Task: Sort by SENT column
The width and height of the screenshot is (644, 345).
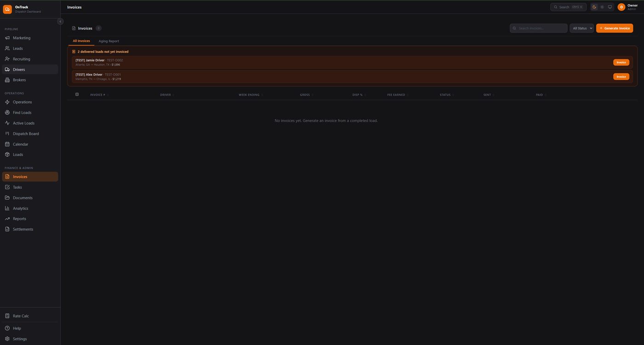Action: coord(489,95)
